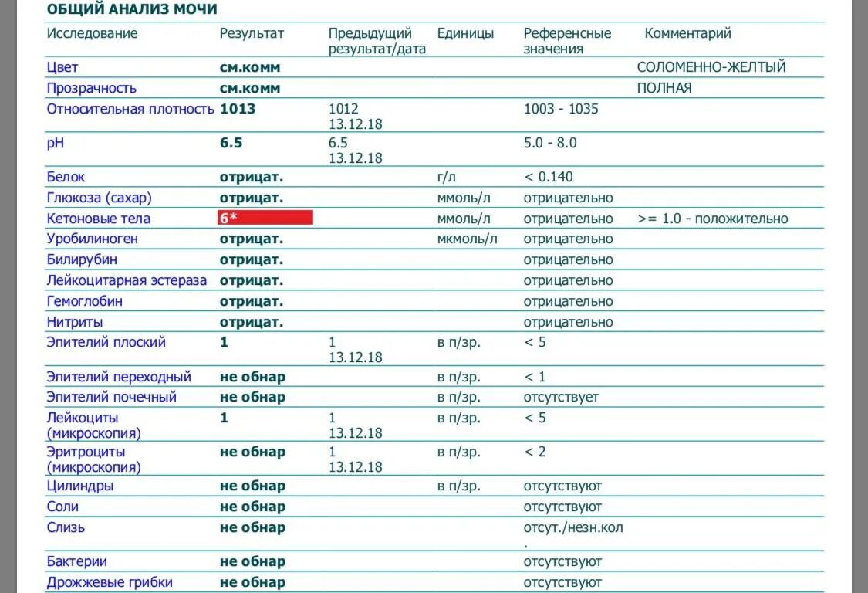The height and width of the screenshot is (593, 868).
Task: Click reference 'отсутствуют' in Дрожжевые грибки row
Action: click(x=562, y=582)
